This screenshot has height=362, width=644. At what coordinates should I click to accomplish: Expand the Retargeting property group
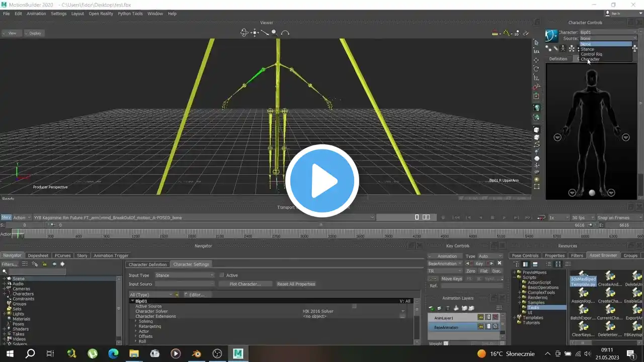click(136, 326)
